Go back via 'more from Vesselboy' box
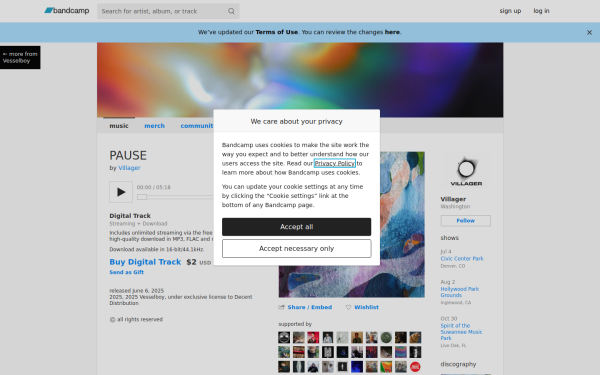 click(20, 57)
